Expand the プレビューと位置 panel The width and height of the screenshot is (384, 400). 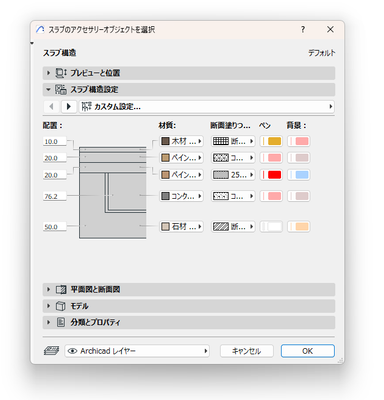pyautogui.click(x=189, y=73)
